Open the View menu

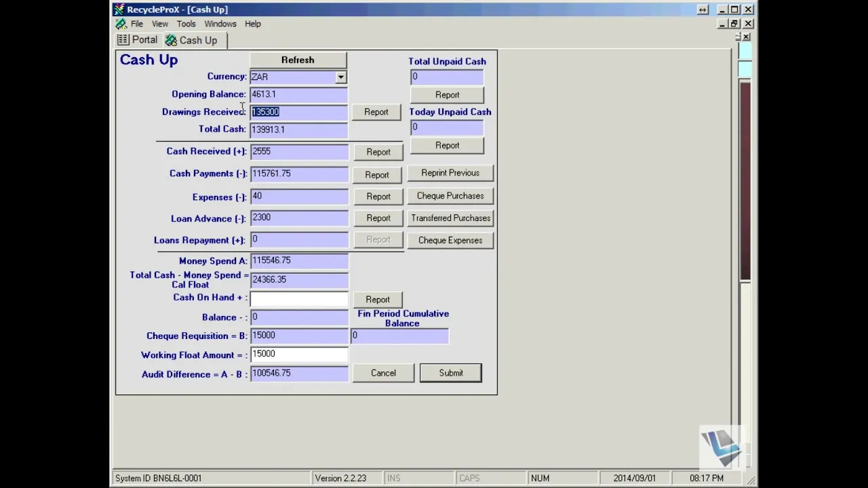160,24
